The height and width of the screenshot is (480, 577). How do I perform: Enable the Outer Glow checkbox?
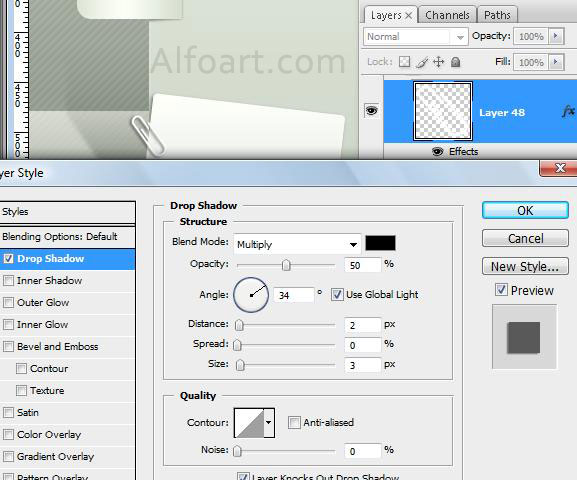[x=8, y=303]
